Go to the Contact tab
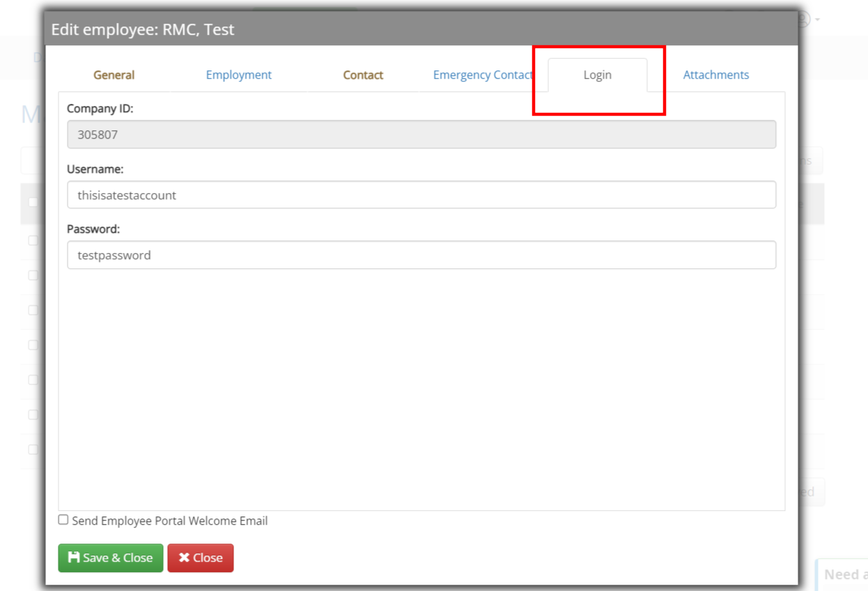 [x=363, y=75]
